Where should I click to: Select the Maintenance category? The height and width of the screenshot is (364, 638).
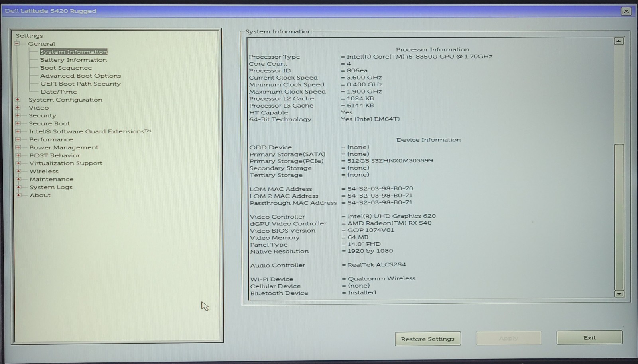pos(51,179)
